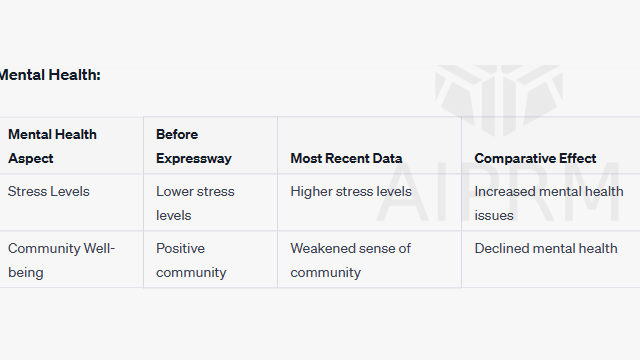The height and width of the screenshot is (360, 640).
Task: Click the AIPRM watermark text
Action: (498, 192)
